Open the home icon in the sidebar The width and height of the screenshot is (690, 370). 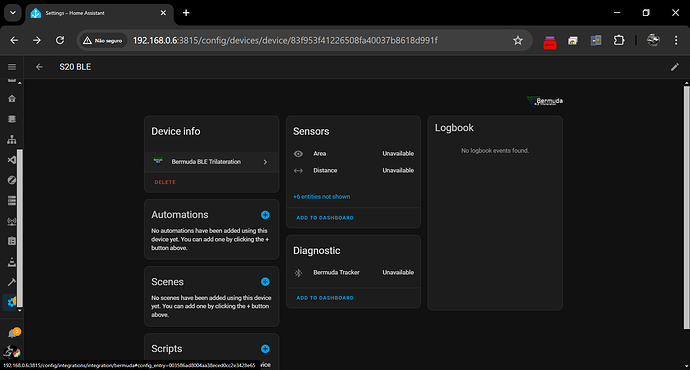pos(12,99)
